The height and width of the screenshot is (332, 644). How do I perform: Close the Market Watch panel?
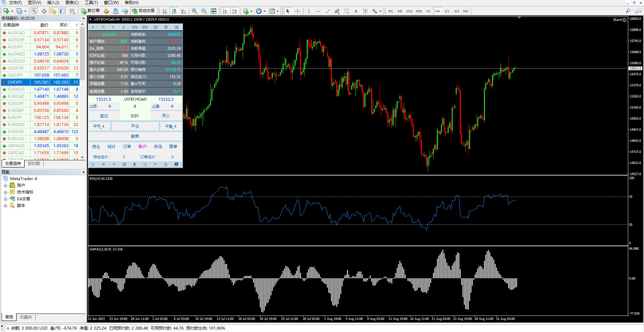[84, 18]
